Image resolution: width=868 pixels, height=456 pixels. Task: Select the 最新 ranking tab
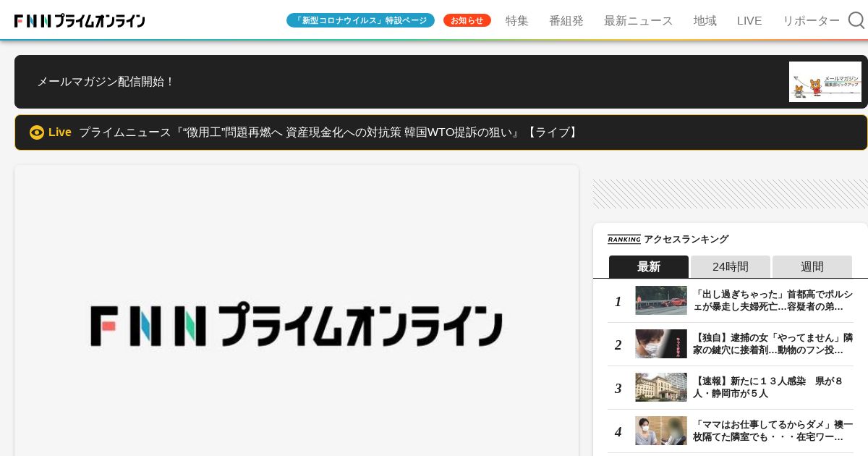649,266
